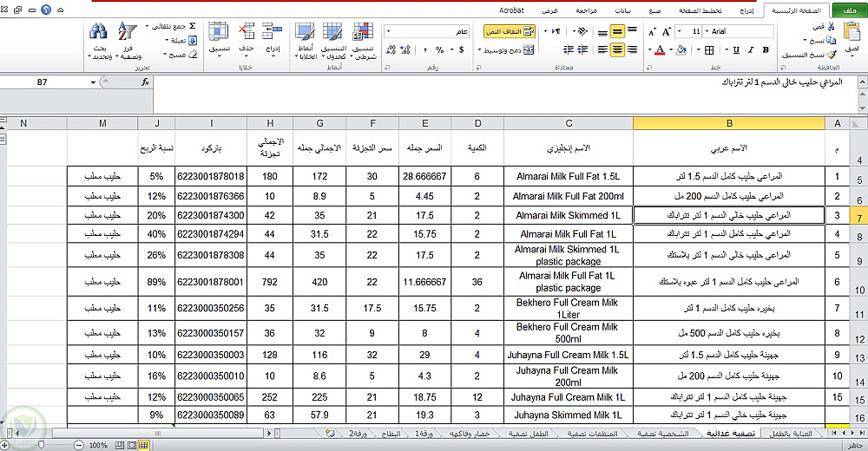Click the Increase Decimal icon
This screenshot has width=868, height=451.
(405, 49)
